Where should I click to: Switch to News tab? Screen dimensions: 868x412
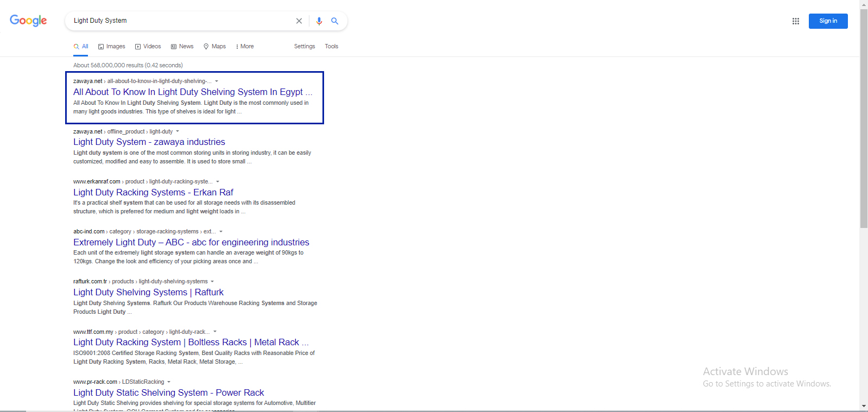pyautogui.click(x=182, y=47)
